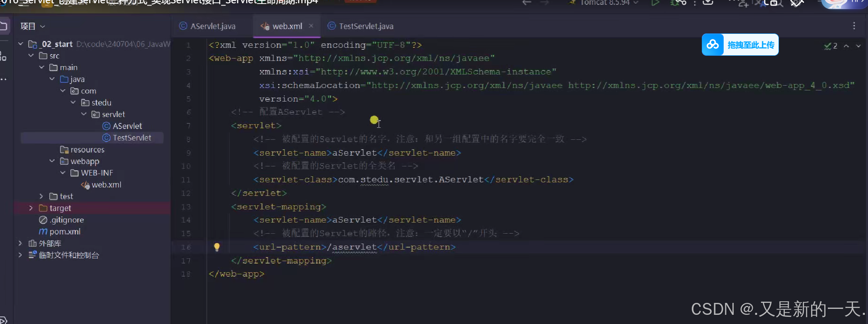The image size is (868, 324).
Task: Collapse the main folder
Action: point(42,67)
